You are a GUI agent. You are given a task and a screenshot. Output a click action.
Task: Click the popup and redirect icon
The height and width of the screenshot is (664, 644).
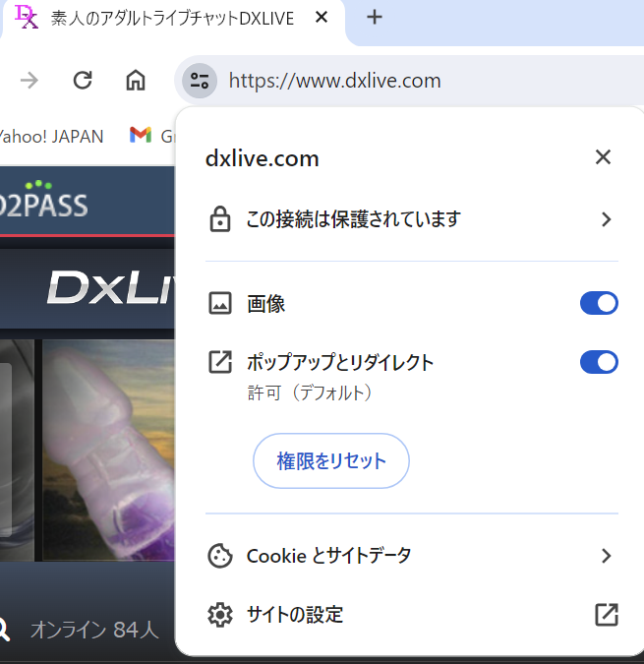220,362
